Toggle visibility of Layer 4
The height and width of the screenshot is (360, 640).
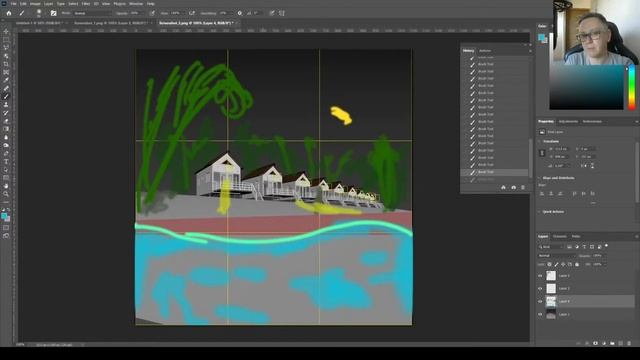[540, 302]
